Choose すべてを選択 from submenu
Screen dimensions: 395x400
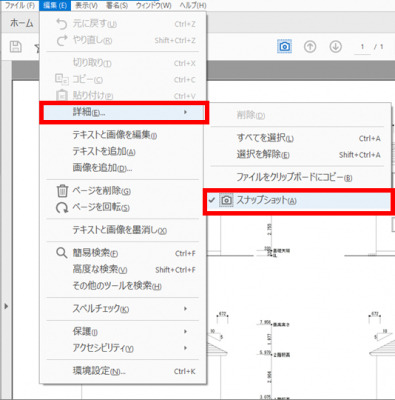(x=298, y=138)
